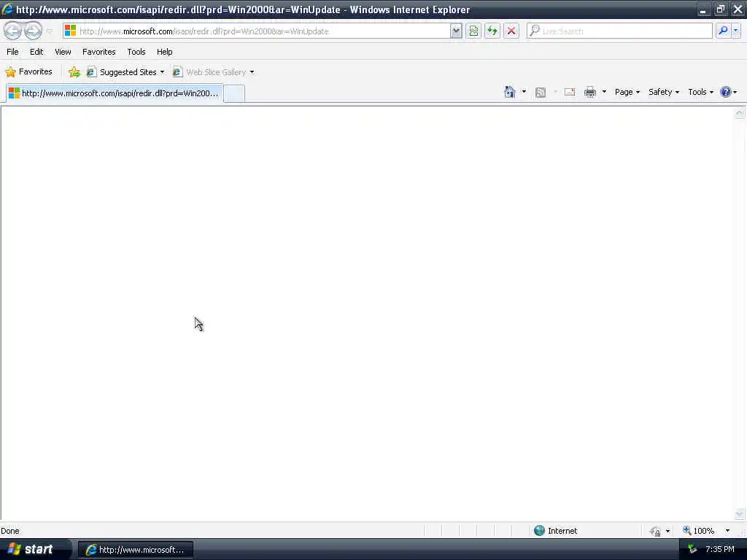Open search provider options dropdown arrow

(736, 31)
